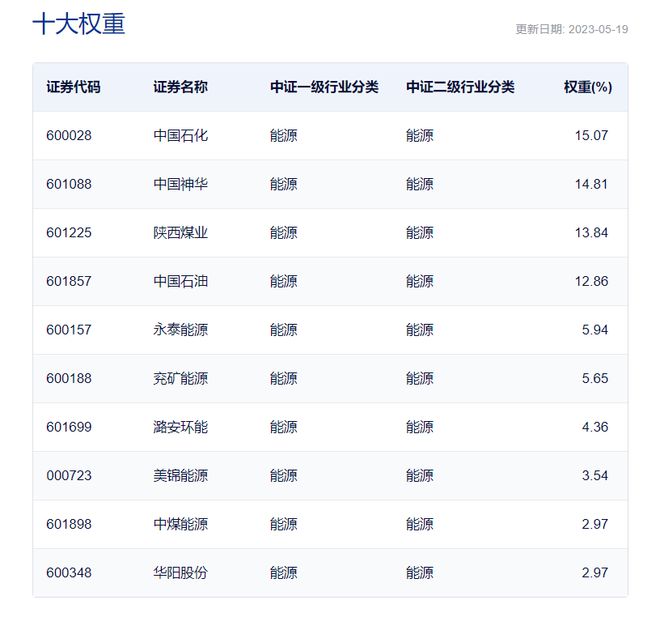660x617 pixels.
Task: Click first-level industry 能源 in 华阳股份 row
Action: point(284,573)
